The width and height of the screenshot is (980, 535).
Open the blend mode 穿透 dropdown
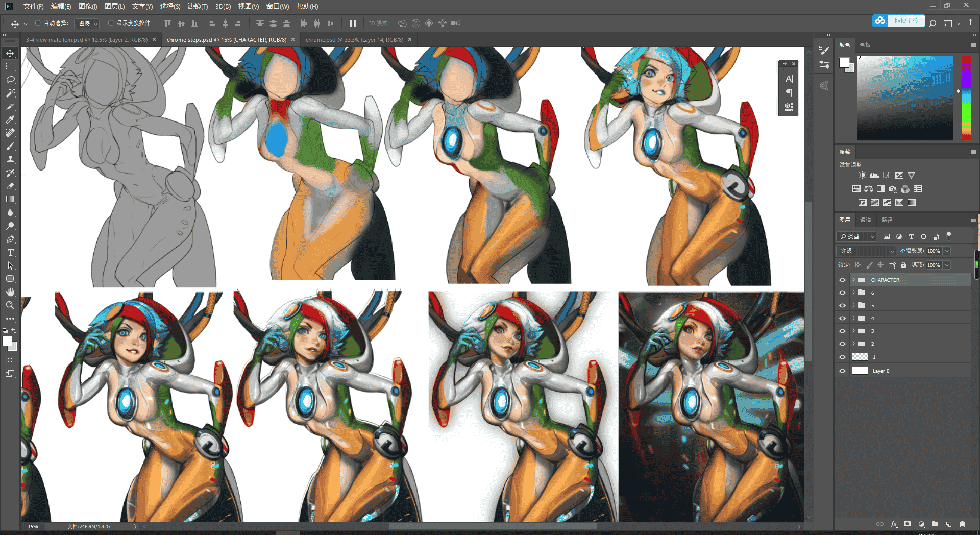coord(866,251)
